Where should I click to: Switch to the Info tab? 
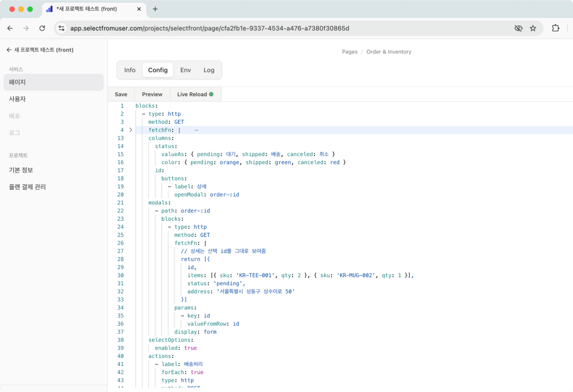coord(129,70)
